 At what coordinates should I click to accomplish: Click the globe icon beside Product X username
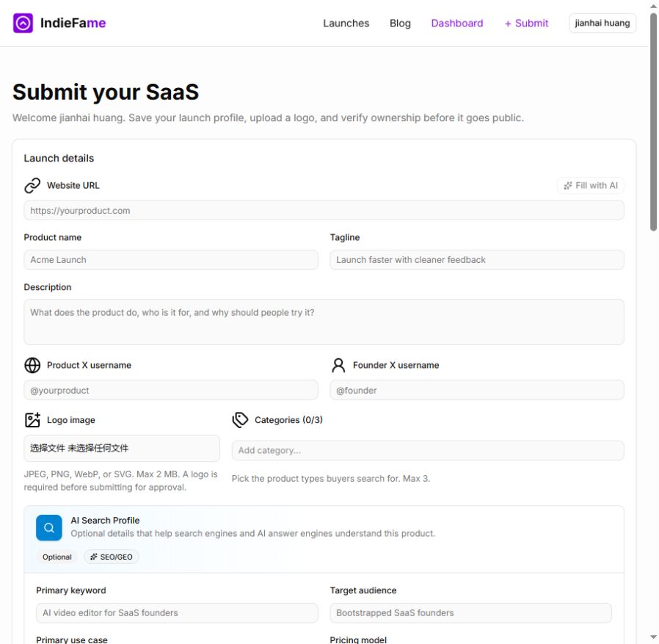pos(32,365)
